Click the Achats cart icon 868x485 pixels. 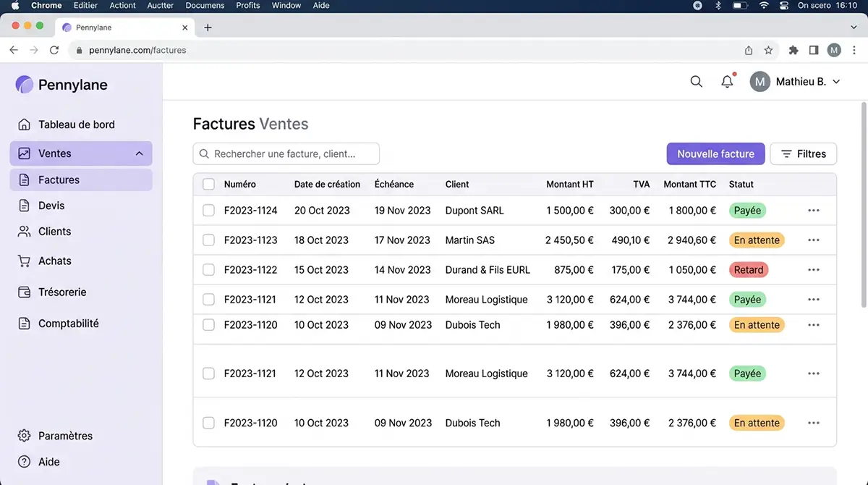[25, 261]
